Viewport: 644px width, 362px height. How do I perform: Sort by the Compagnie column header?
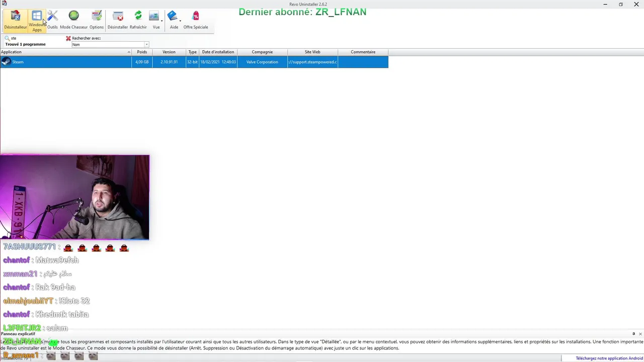(x=262, y=52)
